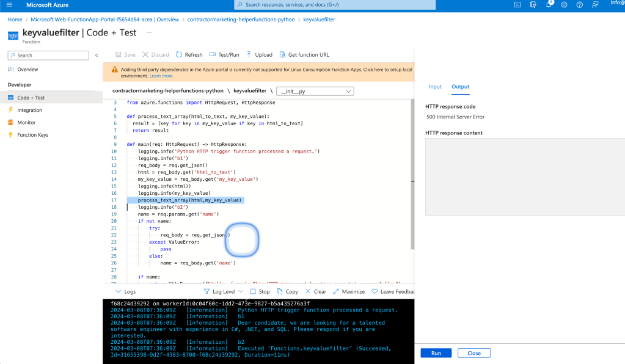Click Upload in the toolbar

point(259,54)
